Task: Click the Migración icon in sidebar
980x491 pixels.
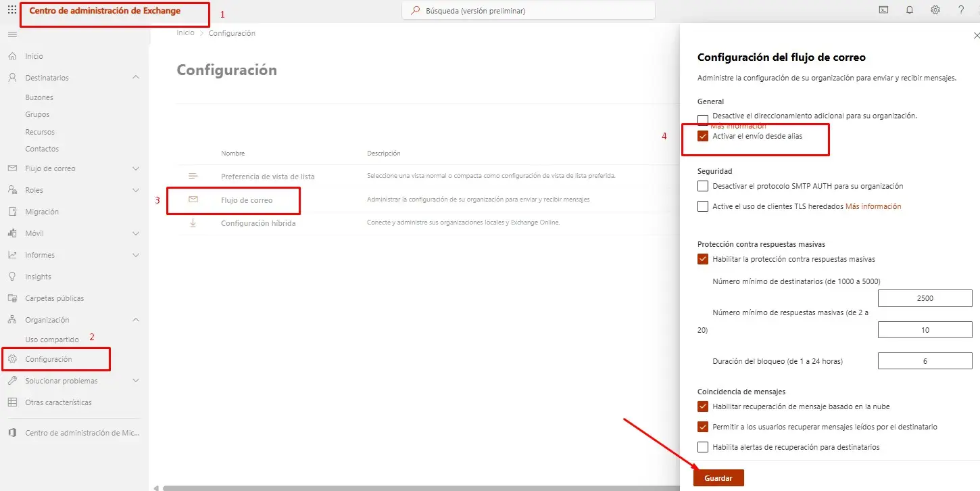Action: [x=12, y=212]
